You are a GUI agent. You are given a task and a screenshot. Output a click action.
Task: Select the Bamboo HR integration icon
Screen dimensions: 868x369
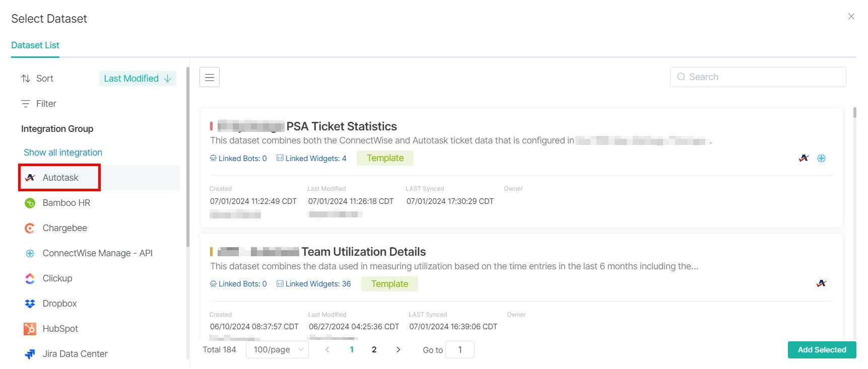(30, 203)
